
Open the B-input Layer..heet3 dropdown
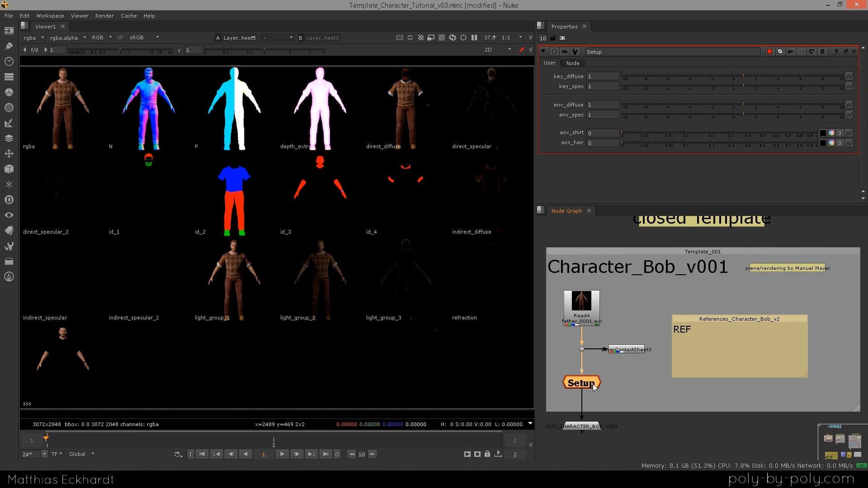point(323,38)
